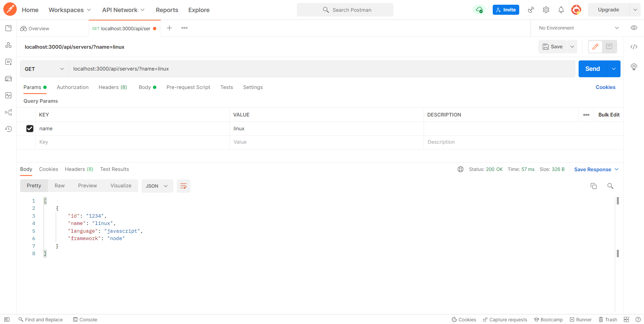
Task: Uncheck the name query parameter
Action: [30, 129]
